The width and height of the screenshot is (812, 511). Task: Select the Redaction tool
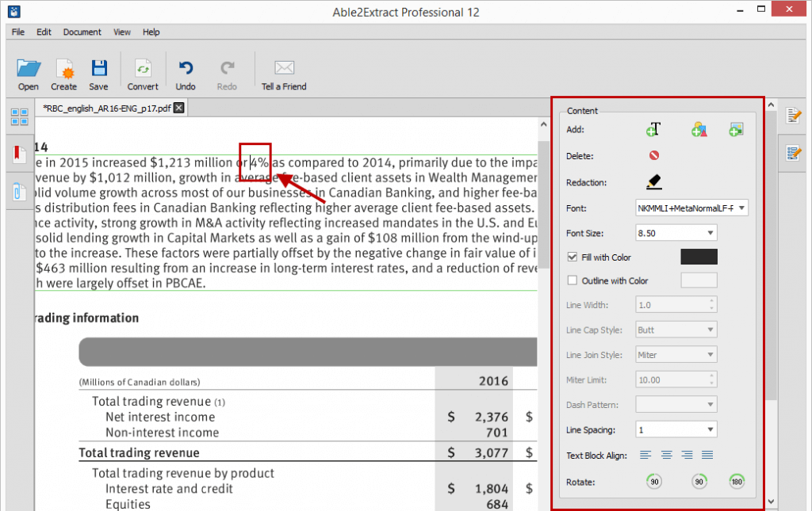click(653, 181)
